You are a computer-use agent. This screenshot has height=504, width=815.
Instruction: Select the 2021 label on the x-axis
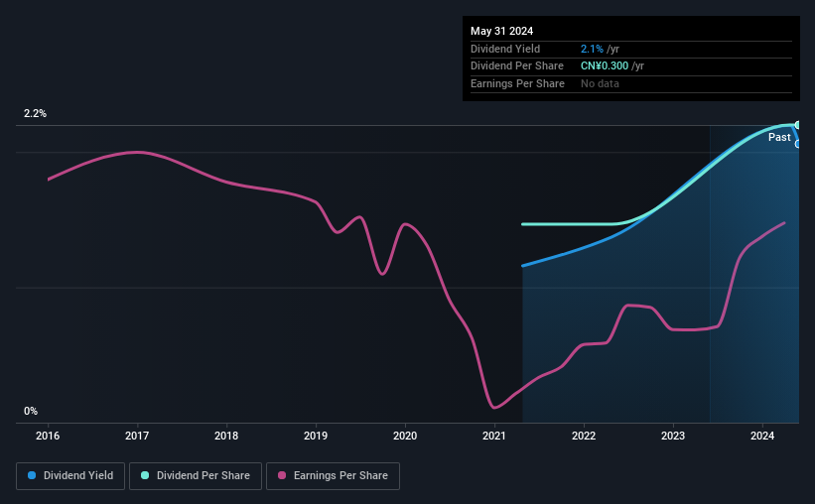click(494, 436)
